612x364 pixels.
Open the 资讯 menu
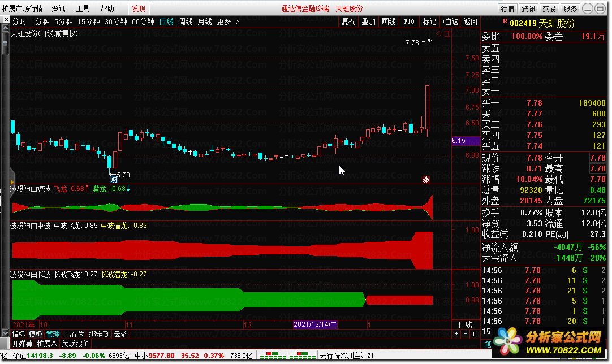[59, 8]
